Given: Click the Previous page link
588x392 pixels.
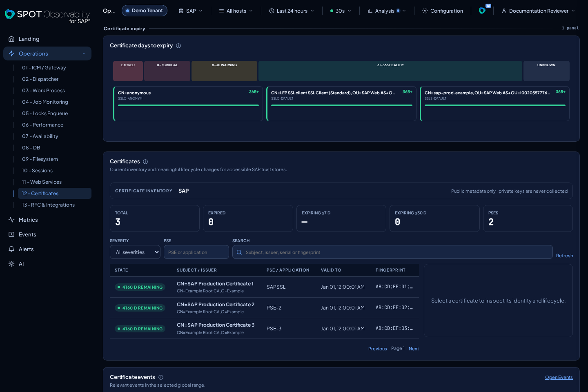Looking at the screenshot, I should click(x=377, y=349).
